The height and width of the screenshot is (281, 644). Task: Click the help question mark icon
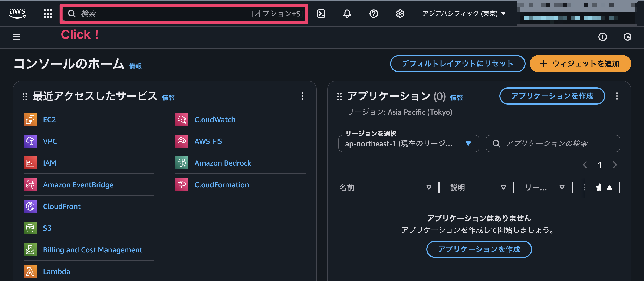374,13
